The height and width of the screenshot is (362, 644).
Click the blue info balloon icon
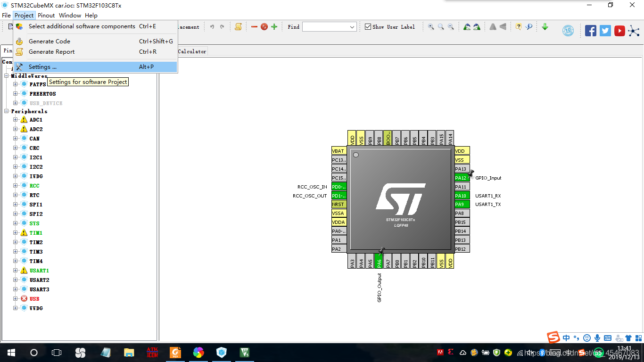coord(529,27)
